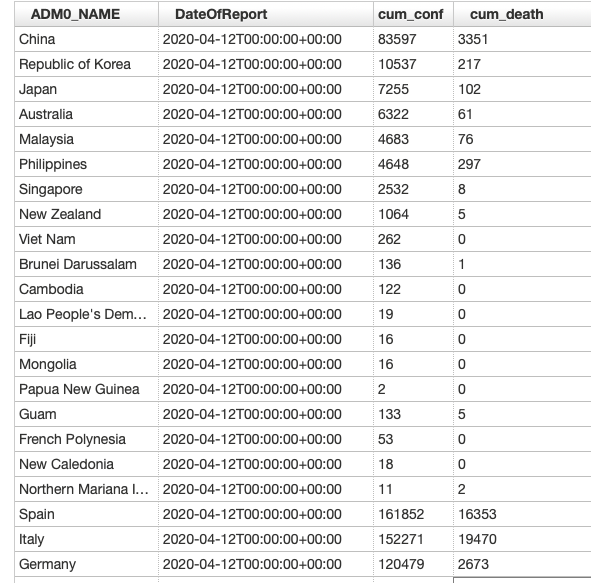Click the DateOfReport column header

(266, 14)
